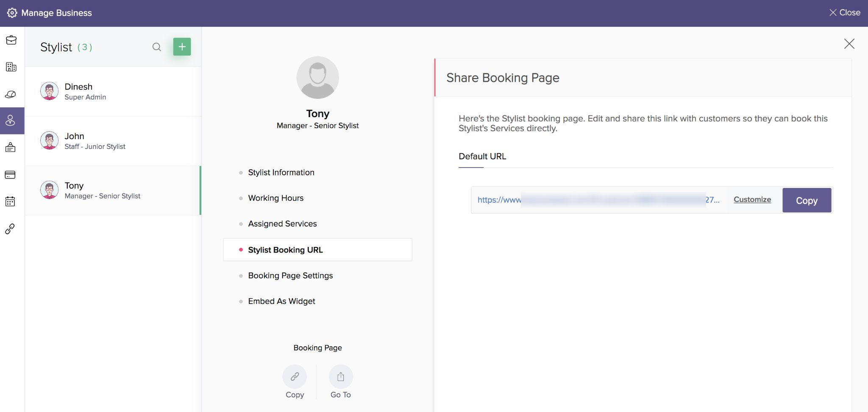868x412 pixels.
Task: Select Dinesh, Super Admin, in the list
Action: tap(113, 91)
